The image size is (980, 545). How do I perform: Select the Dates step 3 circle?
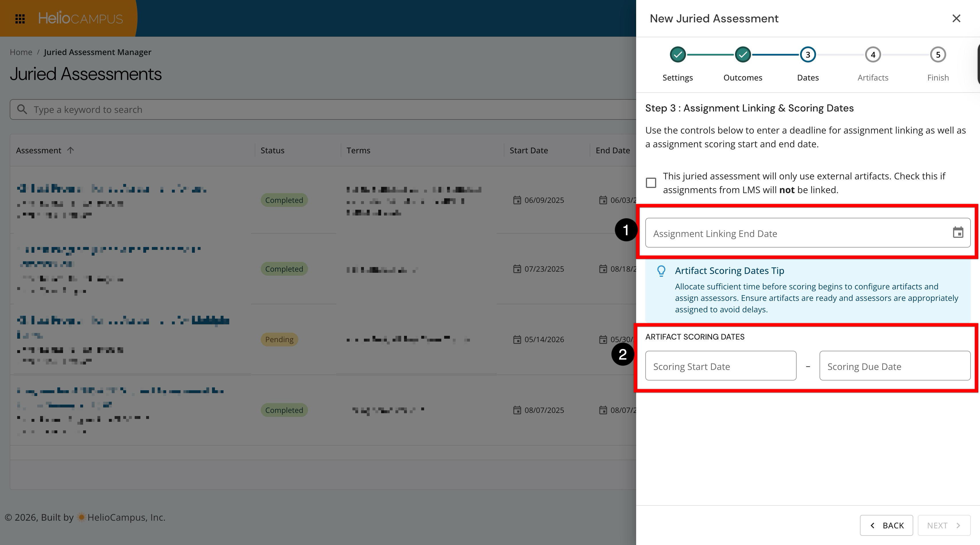pyautogui.click(x=808, y=54)
